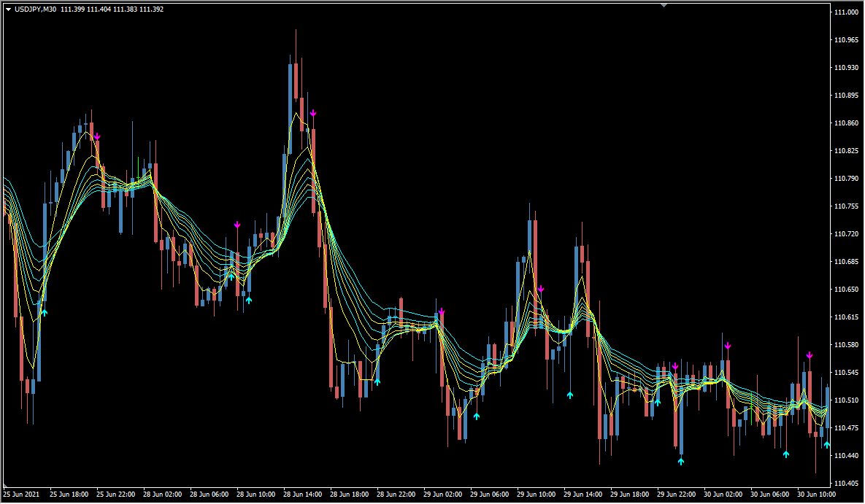865x504 pixels.
Task: Select the leftmost cyan buy arrow
Action: coord(44,312)
